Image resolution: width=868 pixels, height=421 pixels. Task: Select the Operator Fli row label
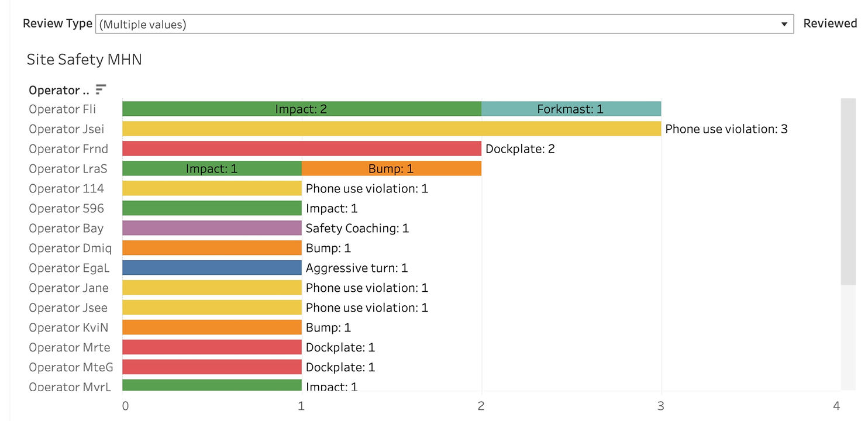pos(63,109)
